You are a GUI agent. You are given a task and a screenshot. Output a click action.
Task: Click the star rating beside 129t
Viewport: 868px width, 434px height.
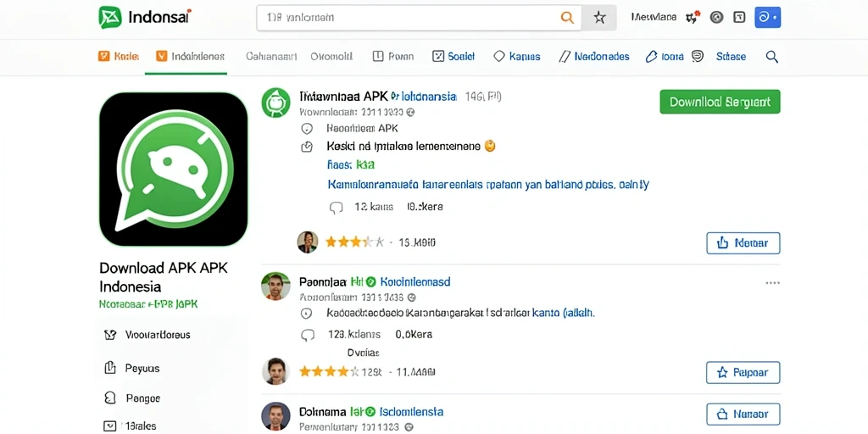[x=328, y=371]
